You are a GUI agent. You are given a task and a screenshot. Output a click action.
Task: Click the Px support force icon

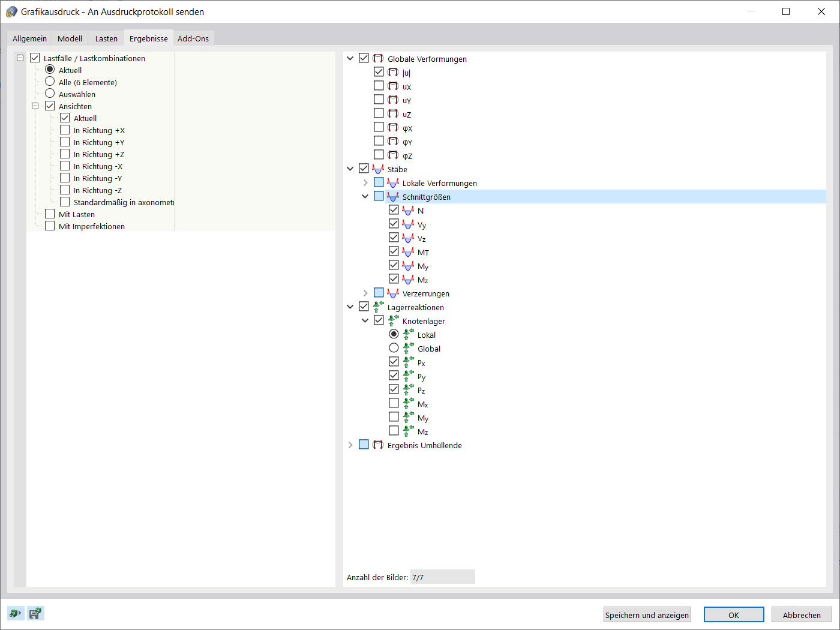[408, 362]
